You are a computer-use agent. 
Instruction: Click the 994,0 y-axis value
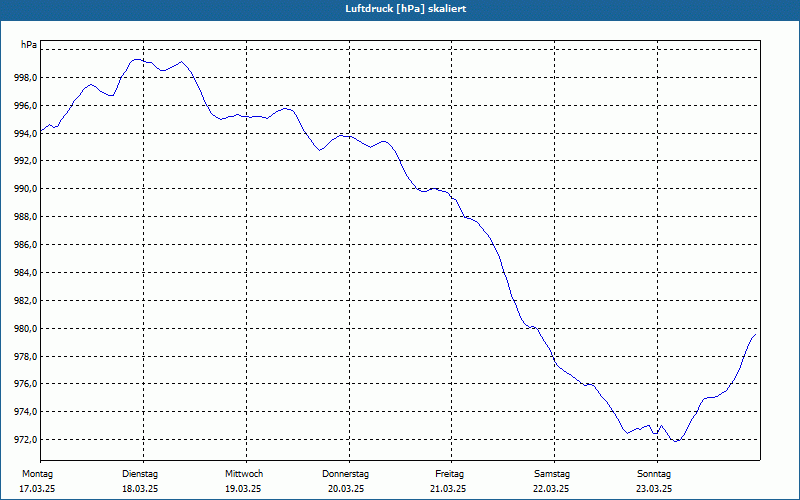(x=26, y=134)
